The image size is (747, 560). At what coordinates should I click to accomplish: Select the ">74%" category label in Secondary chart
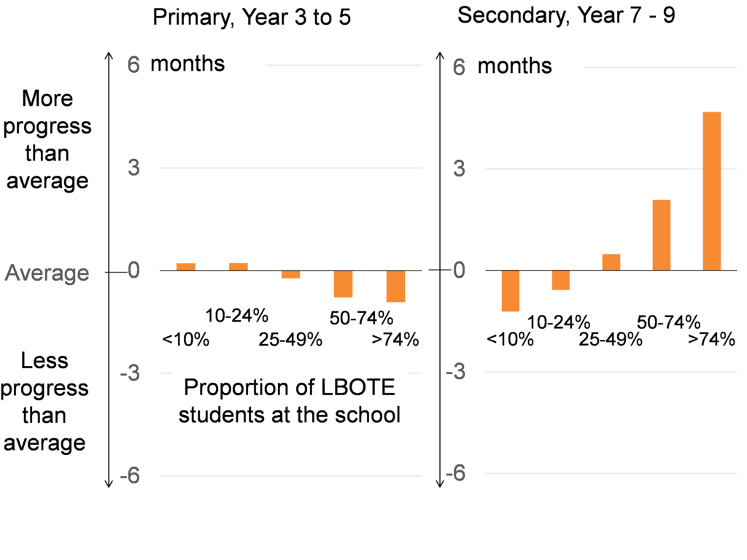point(711,339)
